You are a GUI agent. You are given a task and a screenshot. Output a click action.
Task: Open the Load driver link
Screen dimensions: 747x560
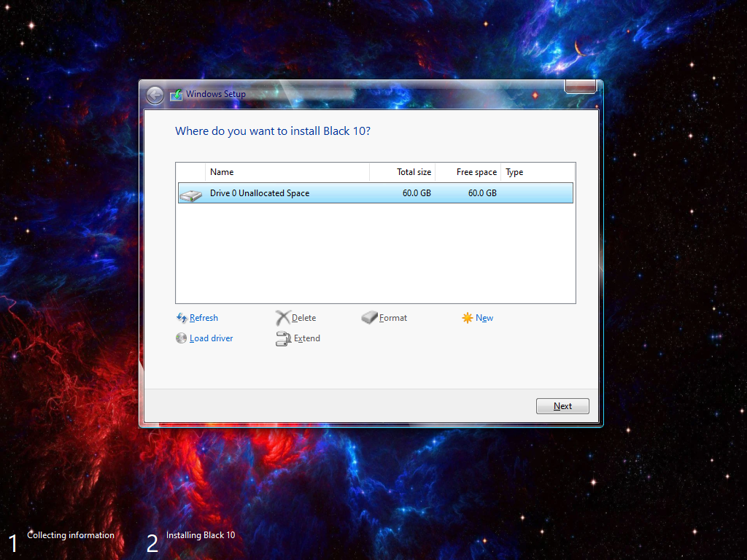coord(211,338)
